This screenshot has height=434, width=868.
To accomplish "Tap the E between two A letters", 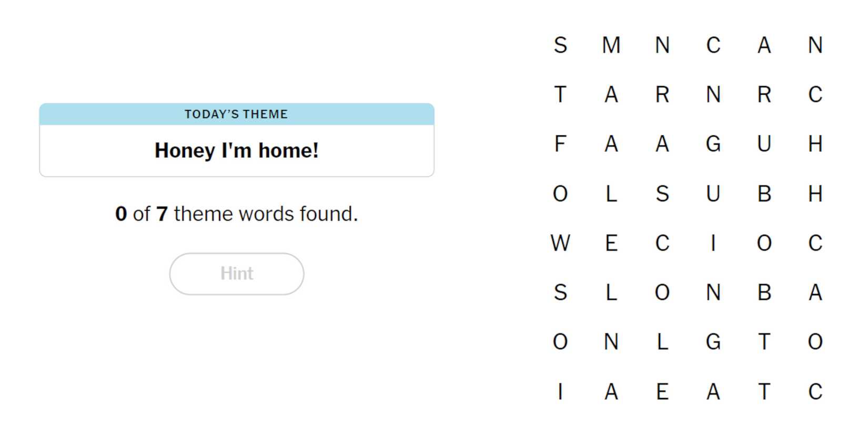I will coord(662,391).
